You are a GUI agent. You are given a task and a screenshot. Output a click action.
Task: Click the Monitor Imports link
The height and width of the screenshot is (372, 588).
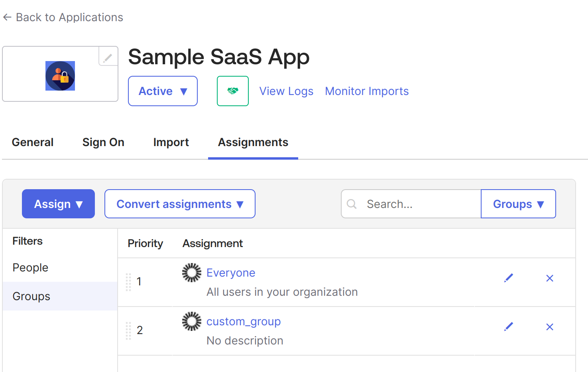(367, 91)
